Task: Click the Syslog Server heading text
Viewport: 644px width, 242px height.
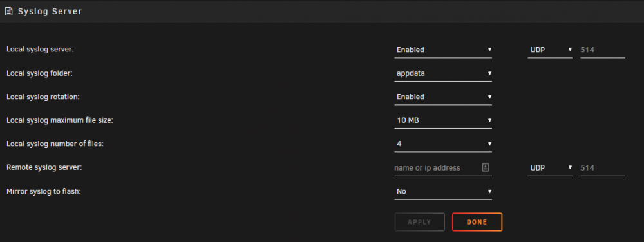Action: [x=50, y=12]
